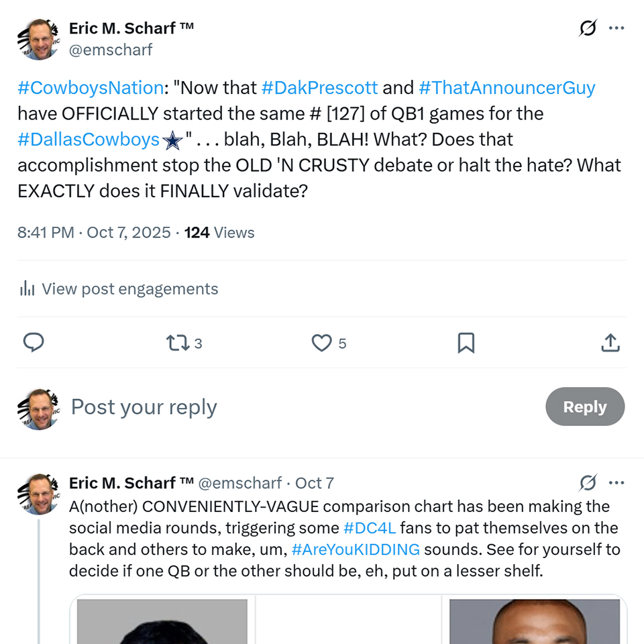Click Grok icon on reply post

[x=588, y=483]
